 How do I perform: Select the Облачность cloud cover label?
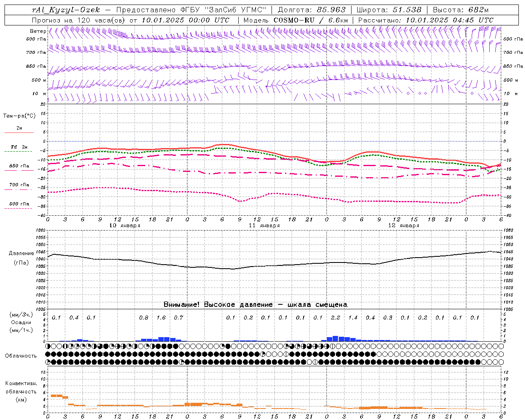pyautogui.click(x=21, y=356)
